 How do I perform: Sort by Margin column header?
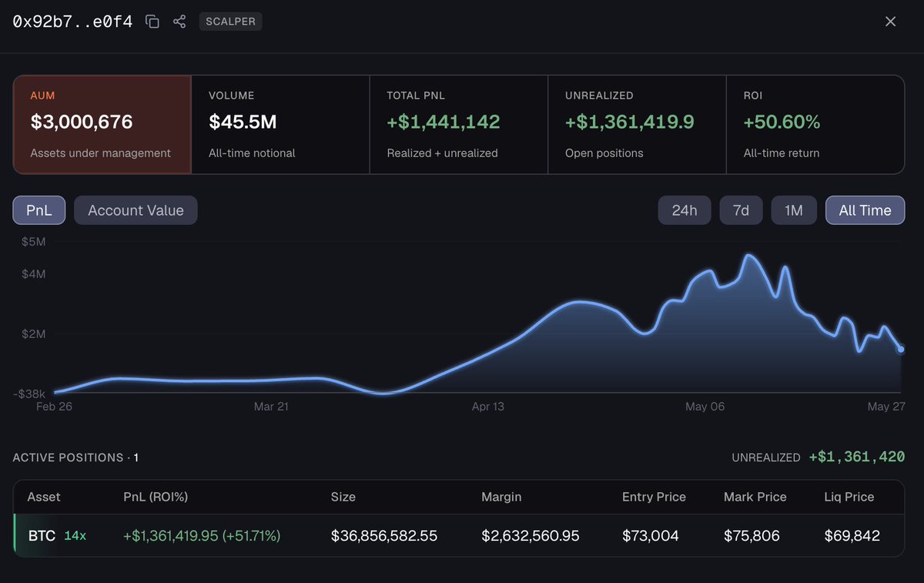click(501, 497)
